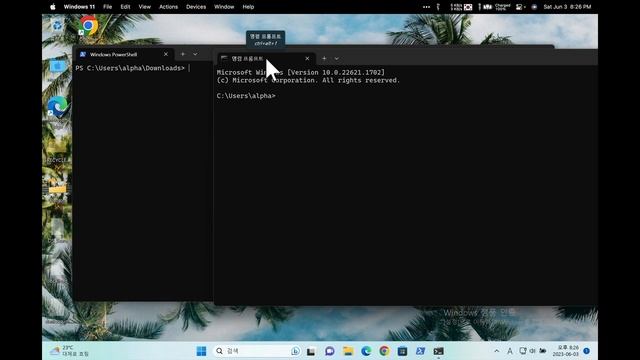Open the View menu
Screen dimensions: 640x360
[x=144, y=7]
